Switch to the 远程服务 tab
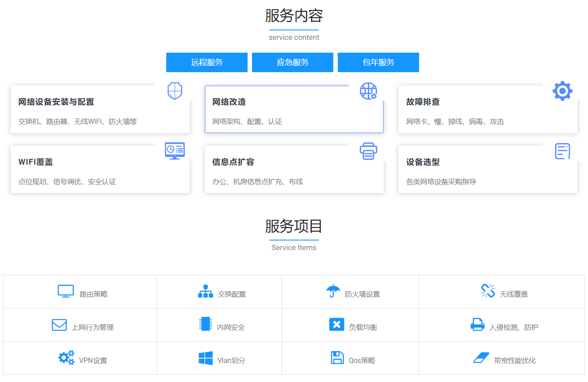Image resolution: width=588 pixels, height=382 pixels. 207,62
